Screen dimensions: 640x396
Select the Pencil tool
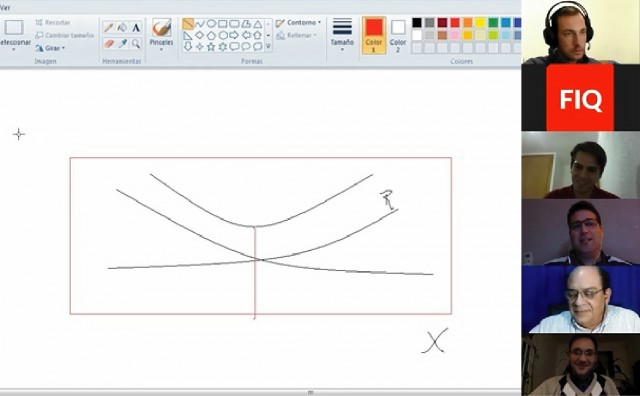pyautogui.click(x=109, y=27)
